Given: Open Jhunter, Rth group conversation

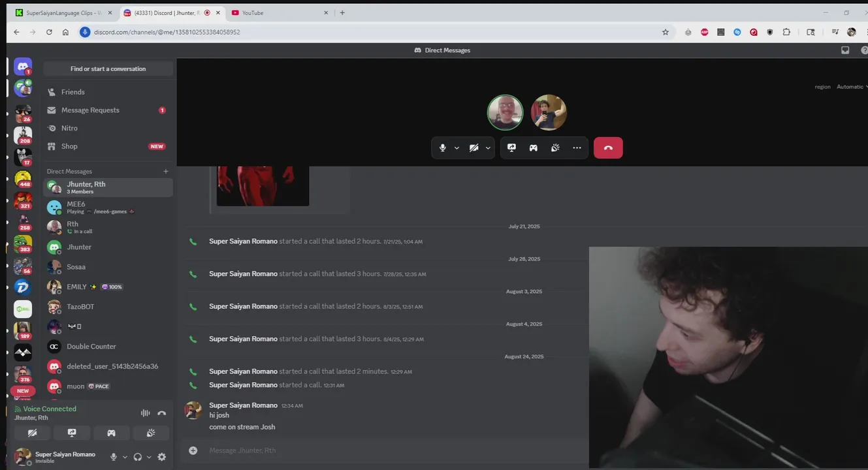Looking at the screenshot, I should click(x=108, y=187).
